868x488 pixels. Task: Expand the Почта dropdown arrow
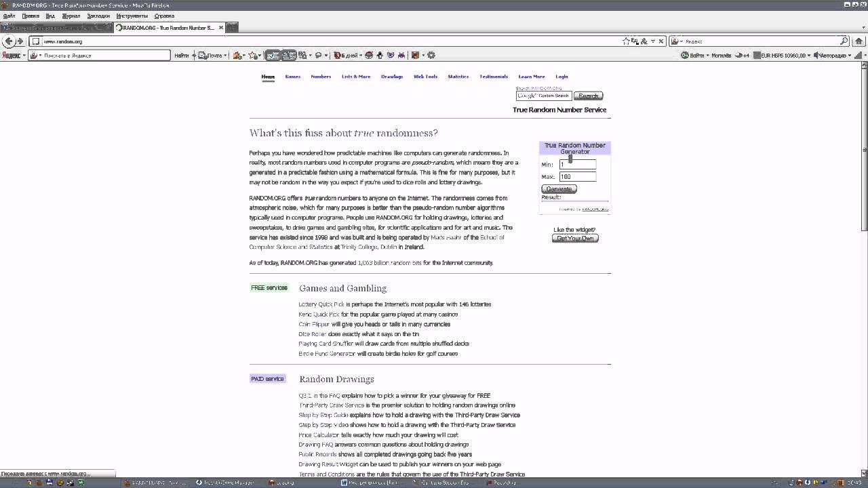tap(225, 56)
